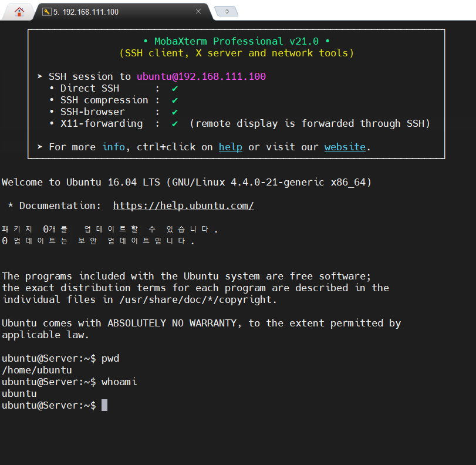Click the 'pwd' command text

point(110,359)
